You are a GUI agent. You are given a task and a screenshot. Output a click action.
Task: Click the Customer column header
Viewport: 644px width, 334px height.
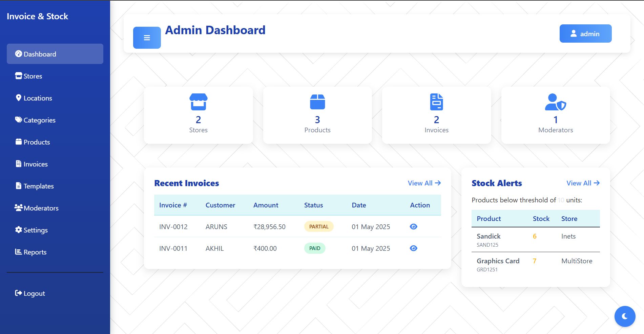[x=220, y=205]
